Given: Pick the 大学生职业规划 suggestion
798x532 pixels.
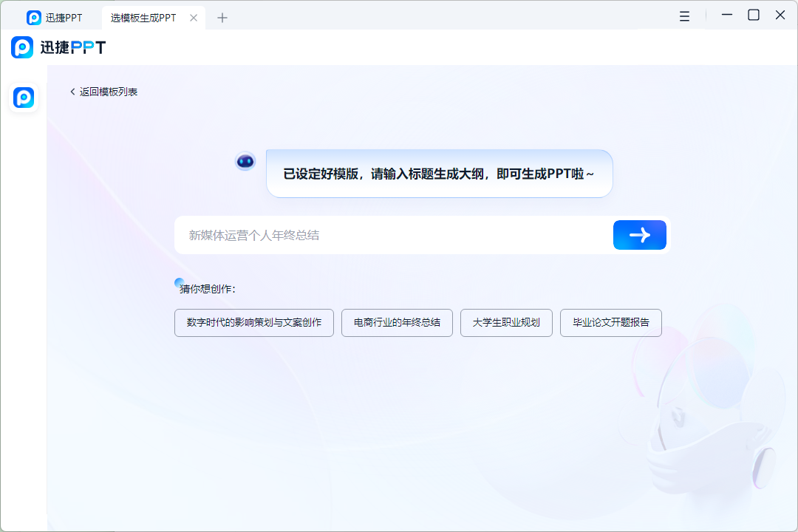Looking at the screenshot, I should coord(506,323).
